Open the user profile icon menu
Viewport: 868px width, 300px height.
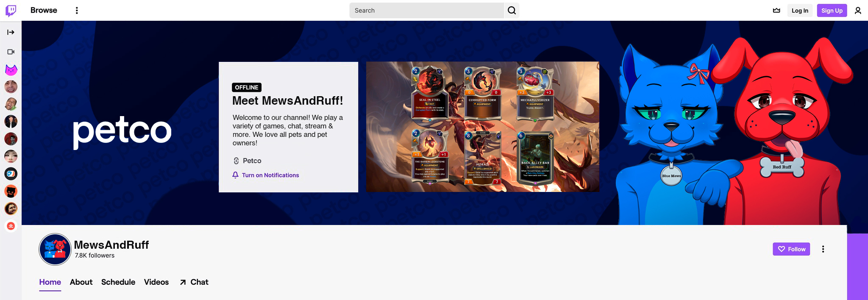[858, 11]
